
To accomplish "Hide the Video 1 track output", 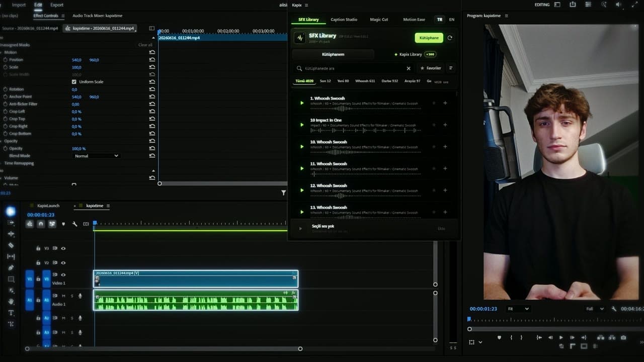I will point(63,275).
